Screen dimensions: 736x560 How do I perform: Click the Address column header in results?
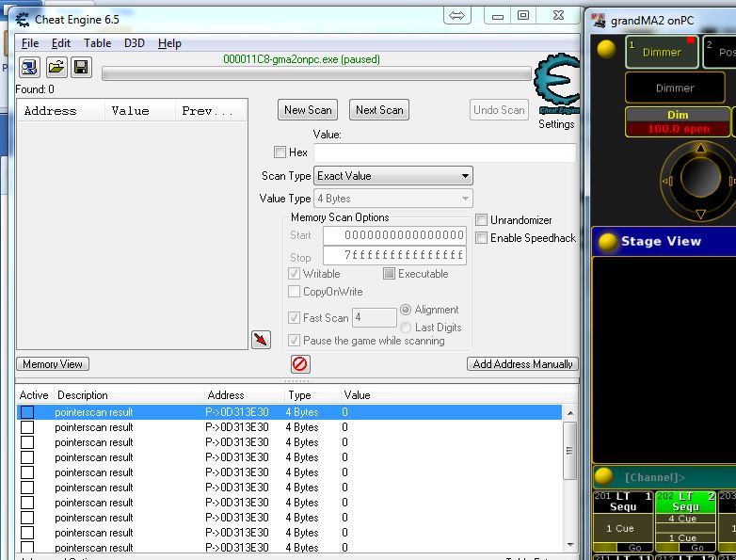pos(61,111)
